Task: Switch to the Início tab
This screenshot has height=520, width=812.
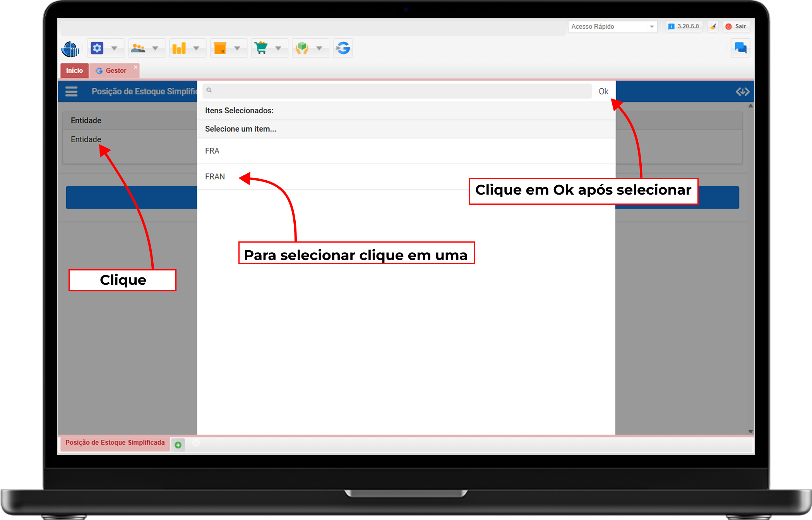Action: 74,70
